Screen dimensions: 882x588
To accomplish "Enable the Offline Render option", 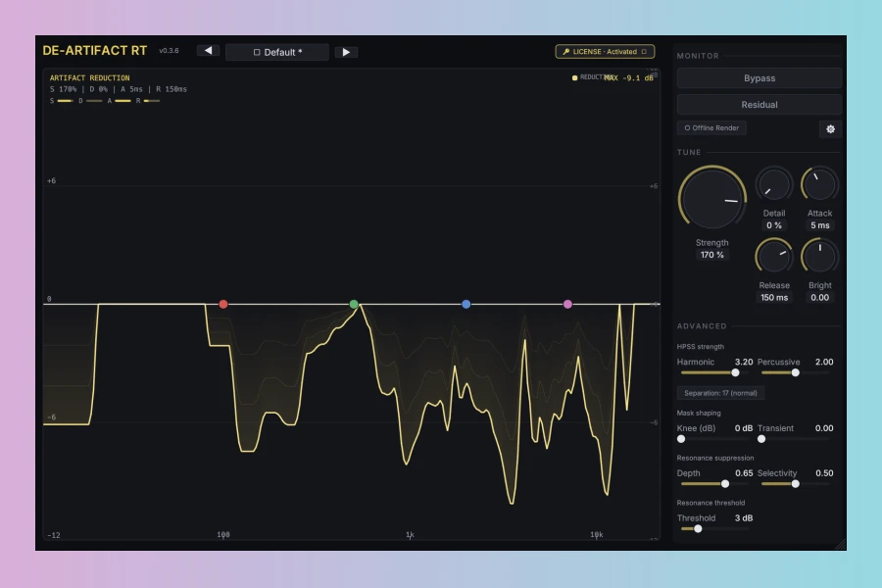I will point(711,127).
